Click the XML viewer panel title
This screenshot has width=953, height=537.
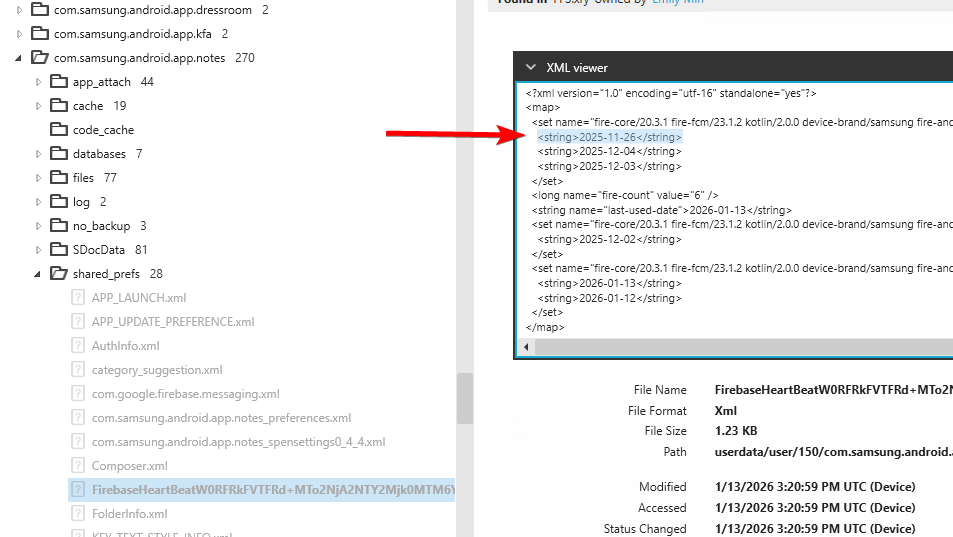point(577,68)
